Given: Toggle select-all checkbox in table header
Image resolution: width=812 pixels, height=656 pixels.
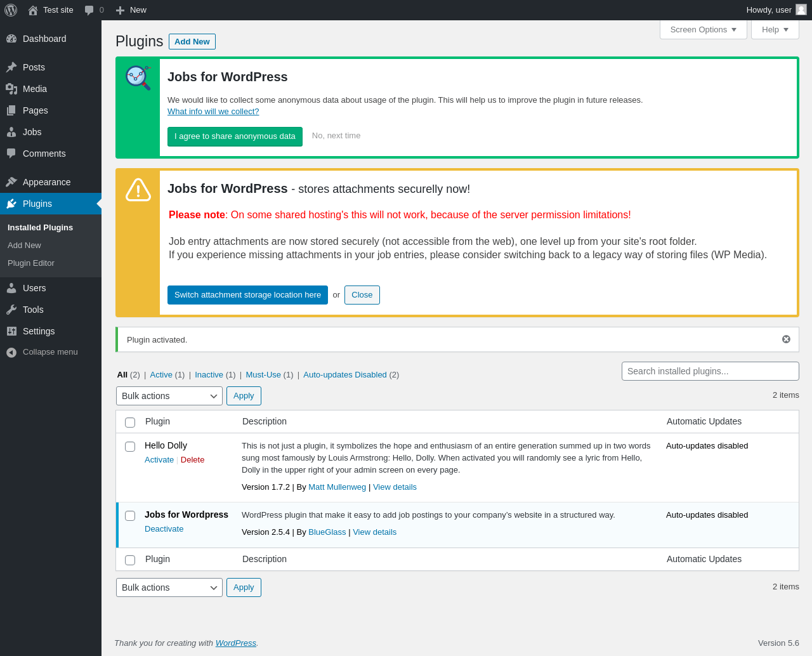Looking at the screenshot, I should coord(130,423).
